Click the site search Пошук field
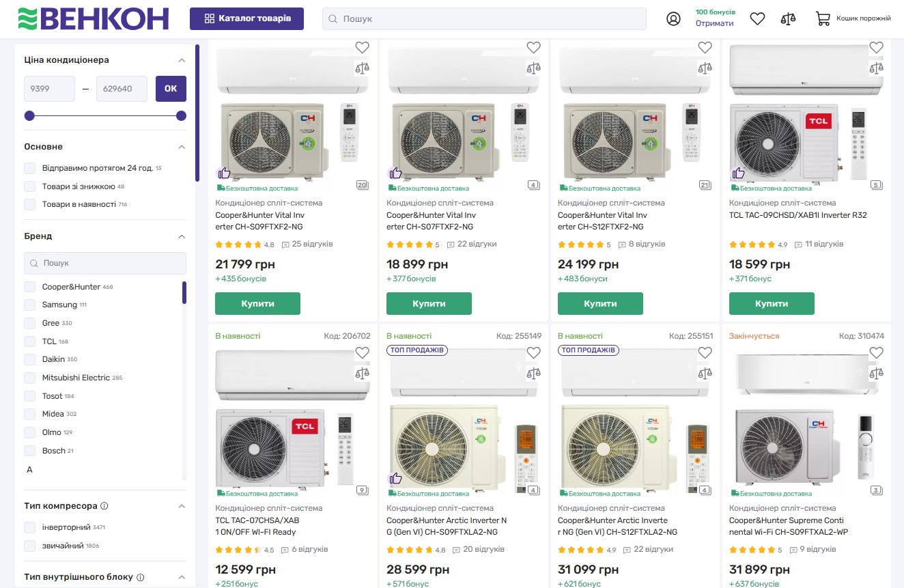 484,18
